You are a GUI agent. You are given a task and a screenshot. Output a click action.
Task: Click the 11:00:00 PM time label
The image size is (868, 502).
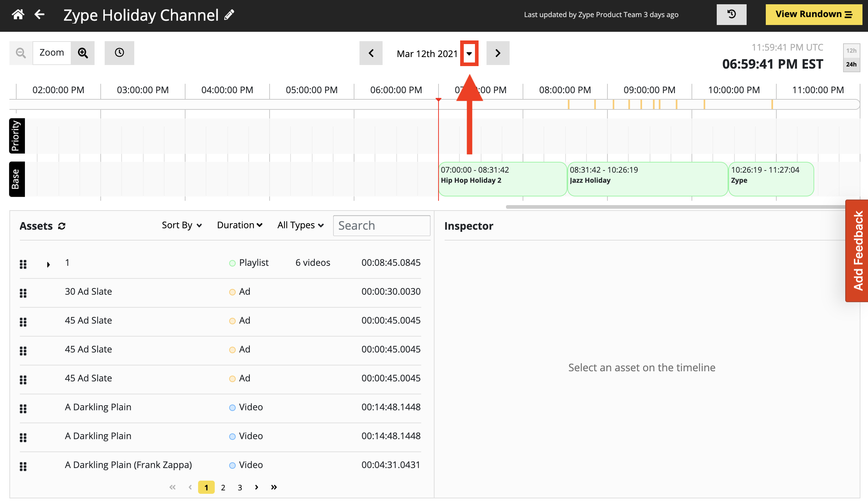click(x=818, y=90)
